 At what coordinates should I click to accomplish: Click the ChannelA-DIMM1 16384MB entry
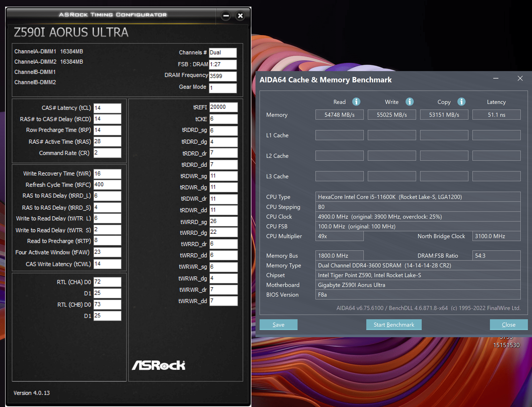pyautogui.click(x=49, y=51)
